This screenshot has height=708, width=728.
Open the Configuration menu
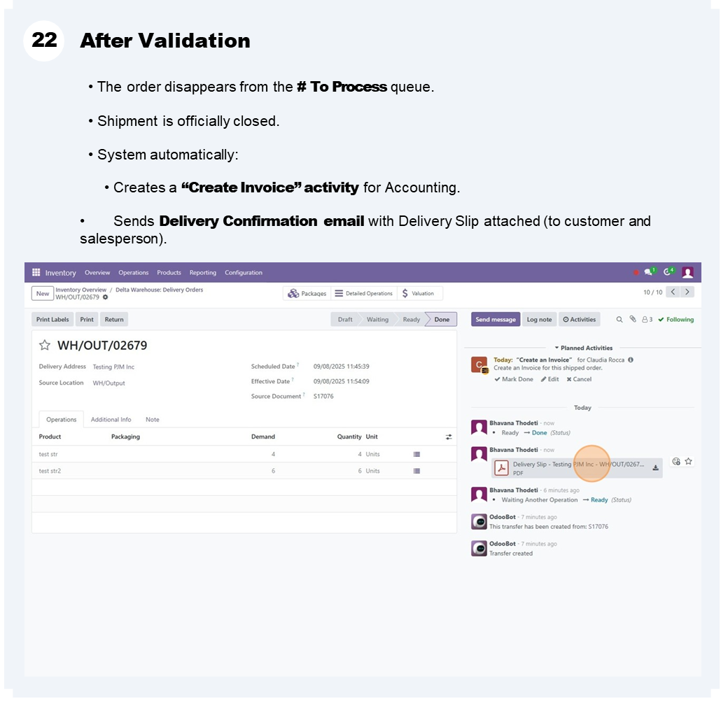pos(244,273)
